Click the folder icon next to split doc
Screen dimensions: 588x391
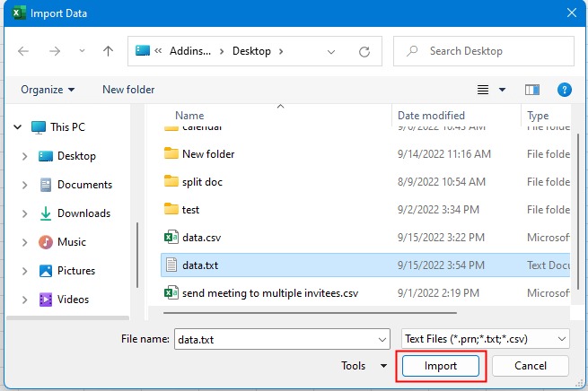[x=171, y=182]
